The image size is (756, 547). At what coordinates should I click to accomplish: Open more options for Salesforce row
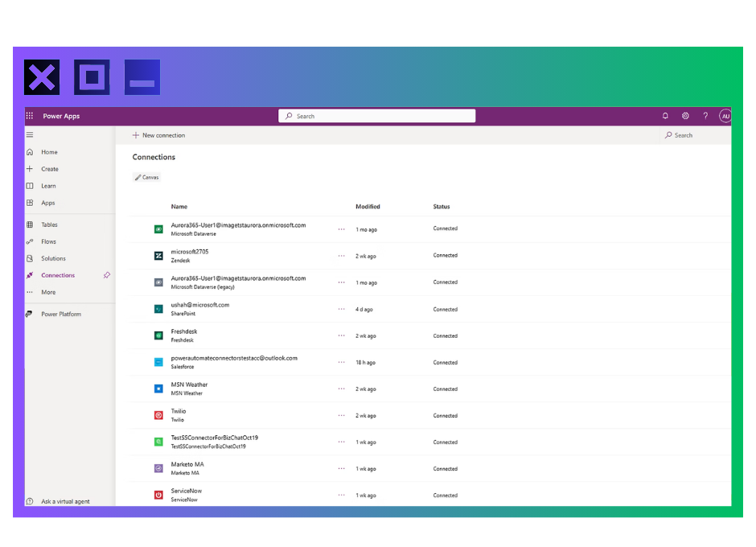(341, 362)
